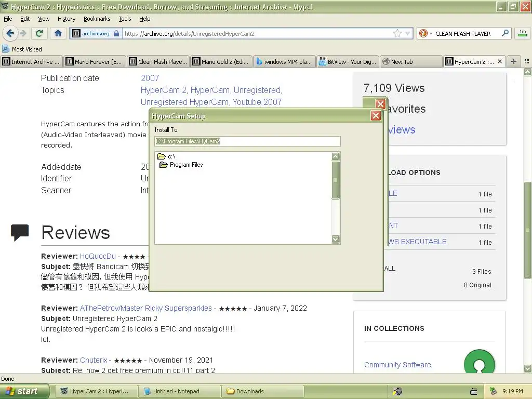
Task: Click the CLEAN FLASH PLAYER search field
Action: (463, 33)
